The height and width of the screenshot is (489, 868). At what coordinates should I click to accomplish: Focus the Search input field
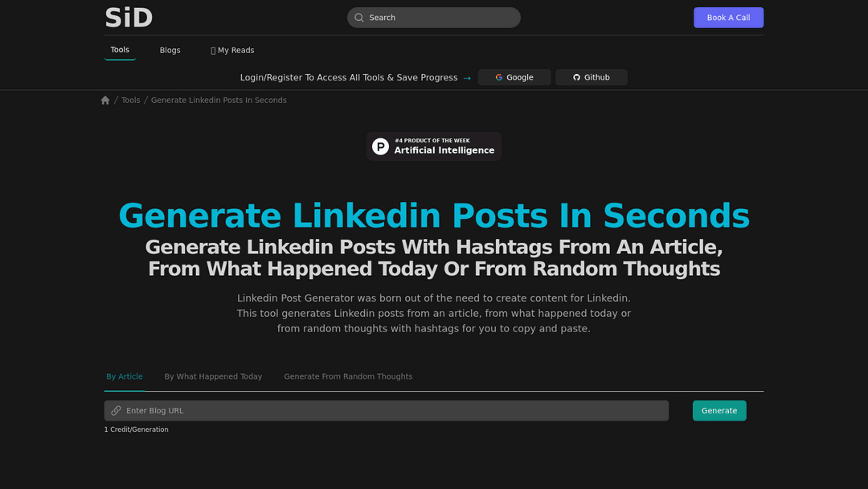tap(433, 18)
